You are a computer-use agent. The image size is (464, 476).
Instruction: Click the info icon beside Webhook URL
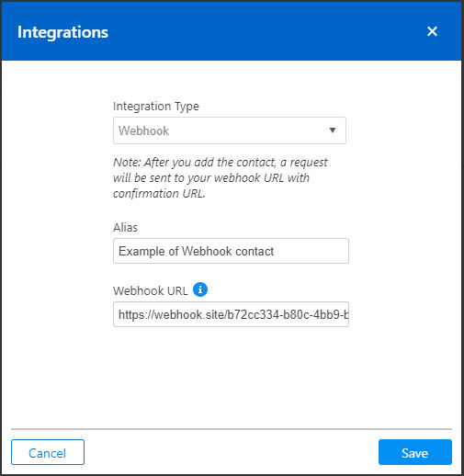click(x=200, y=289)
